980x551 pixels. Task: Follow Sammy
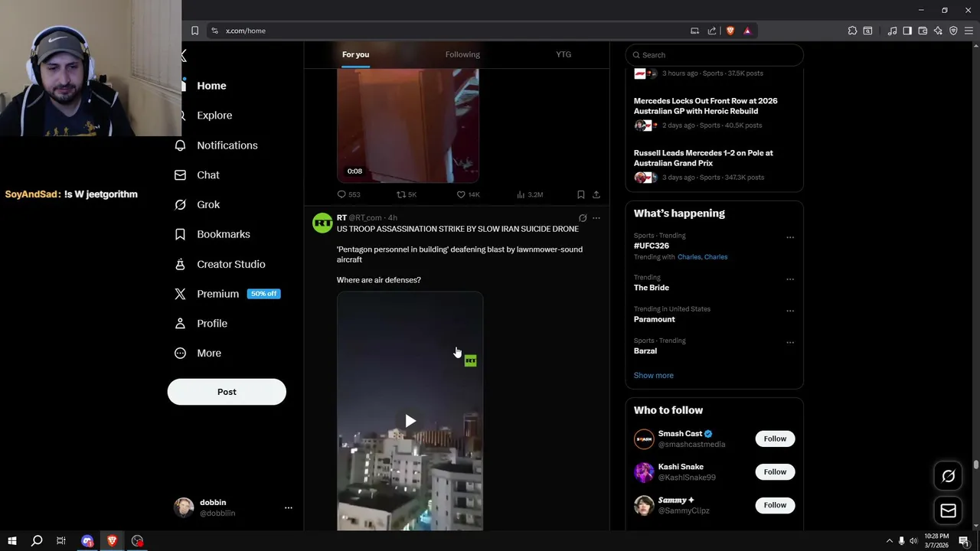pos(775,505)
